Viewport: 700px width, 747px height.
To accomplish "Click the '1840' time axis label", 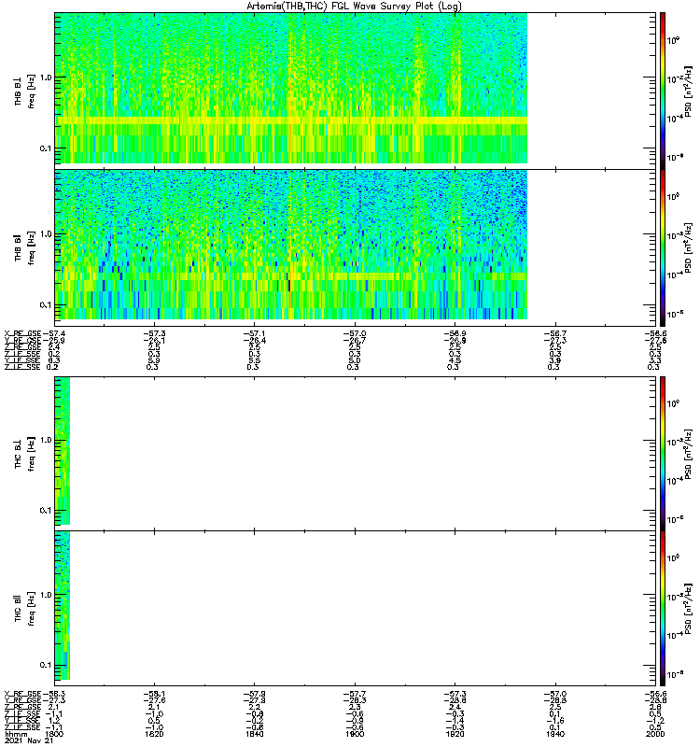I will [254, 734].
